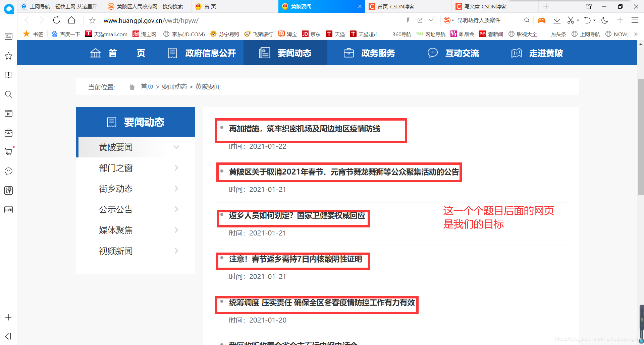Expand 街乡动态 arrow in side menu
This screenshot has height=345, width=644.
(x=176, y=189)
